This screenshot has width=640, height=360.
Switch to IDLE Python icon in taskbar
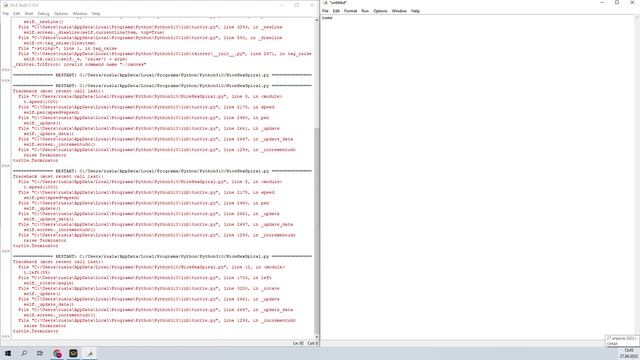click(x=90, y=353)
